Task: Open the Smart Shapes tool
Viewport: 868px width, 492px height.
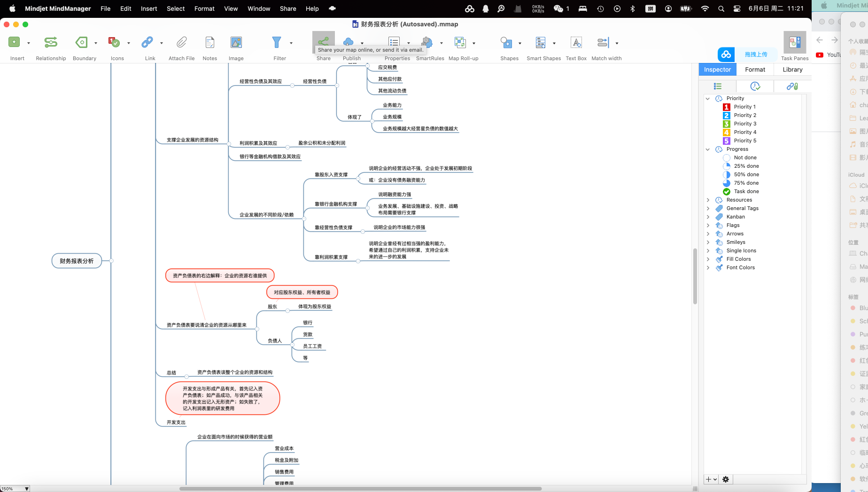Action: click(541, 42)
